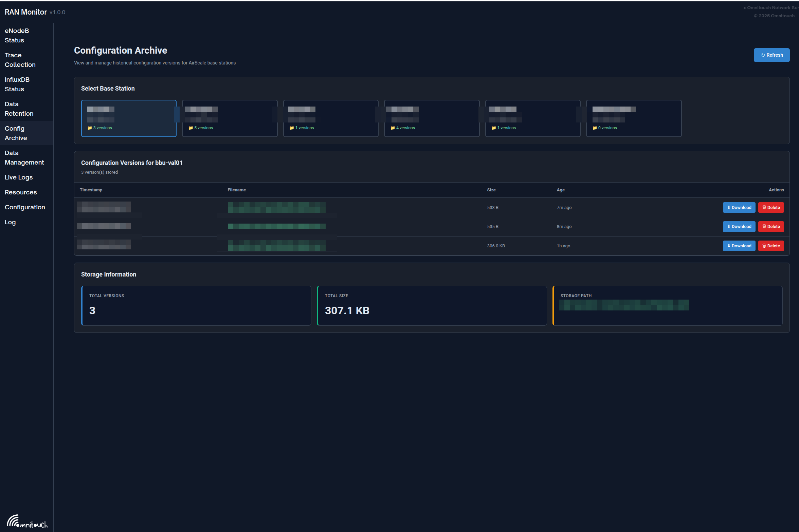The height and width of the screenshot is (532, 799).
Task: Click the folder icon showing 5 versions
Action: tap(190, 128)
